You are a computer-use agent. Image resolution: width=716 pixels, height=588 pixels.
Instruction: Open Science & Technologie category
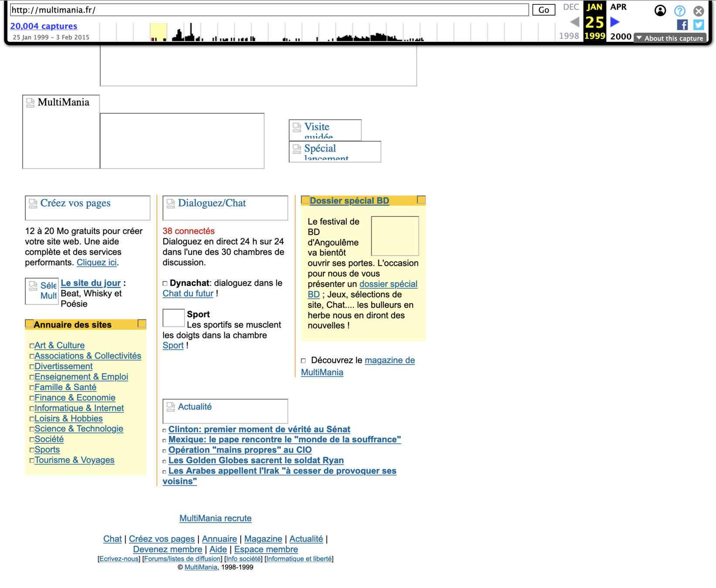(79, 429)
